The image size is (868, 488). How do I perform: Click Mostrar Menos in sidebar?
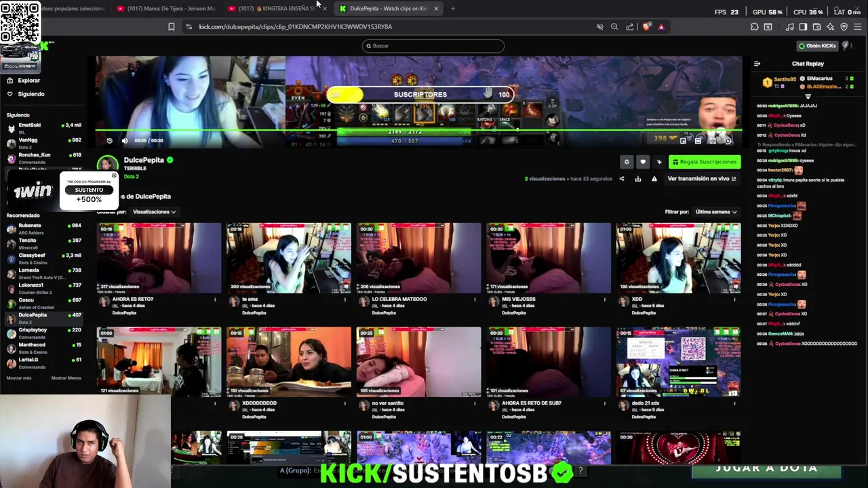click(x=66, y=378)
